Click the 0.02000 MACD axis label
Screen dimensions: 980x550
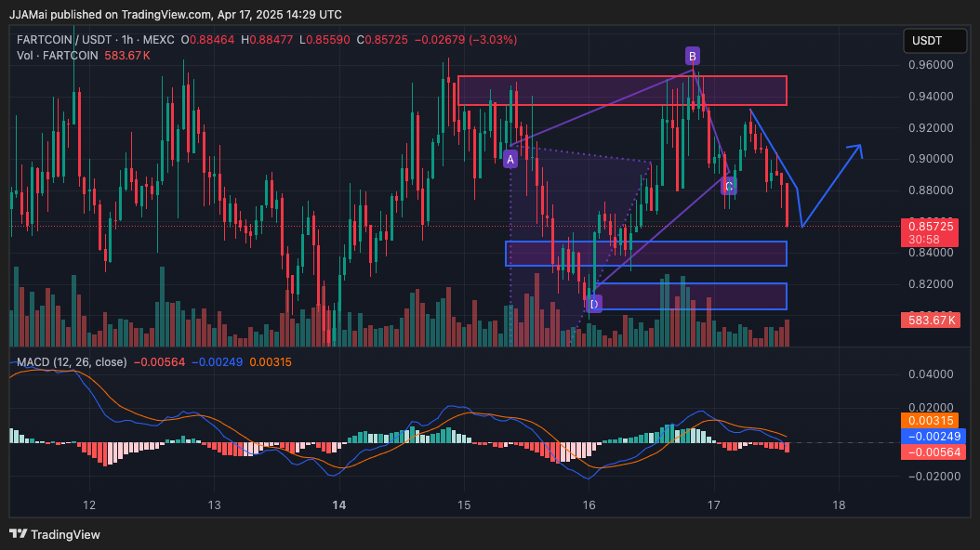[x=931, y=408]
